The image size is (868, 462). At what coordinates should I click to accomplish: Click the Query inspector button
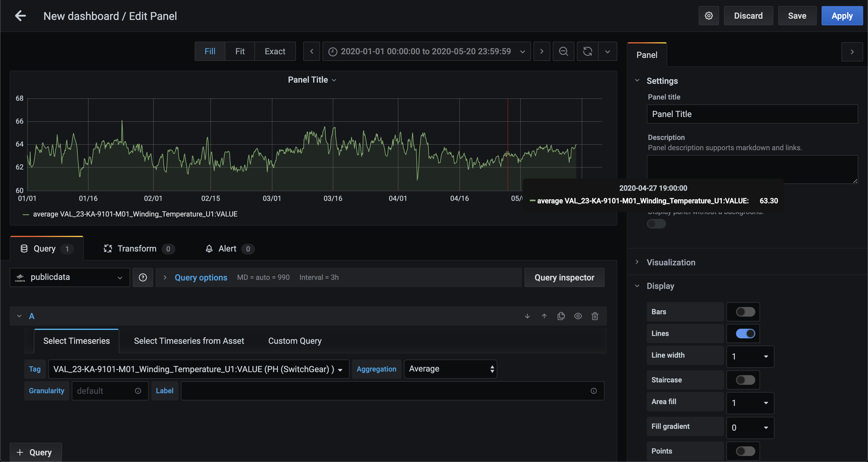click(564, 277)
